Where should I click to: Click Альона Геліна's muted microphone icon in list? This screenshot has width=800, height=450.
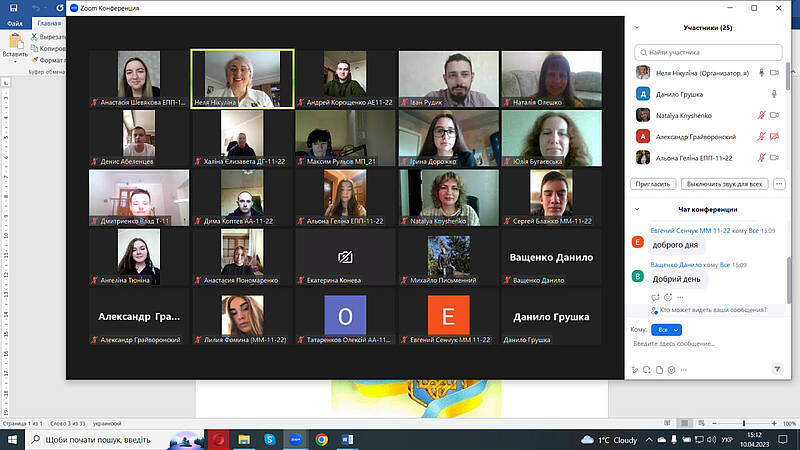click(761, 158)
